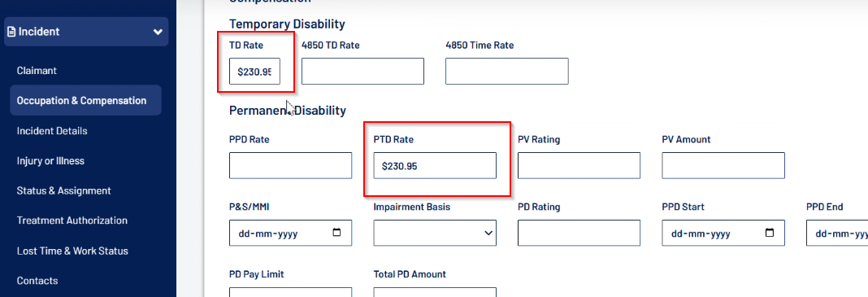Collapse the Incident section chevron

pos(158,32)
